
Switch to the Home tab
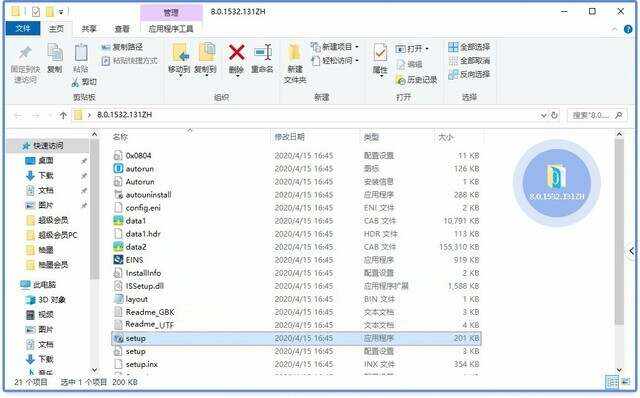[56, 29]
